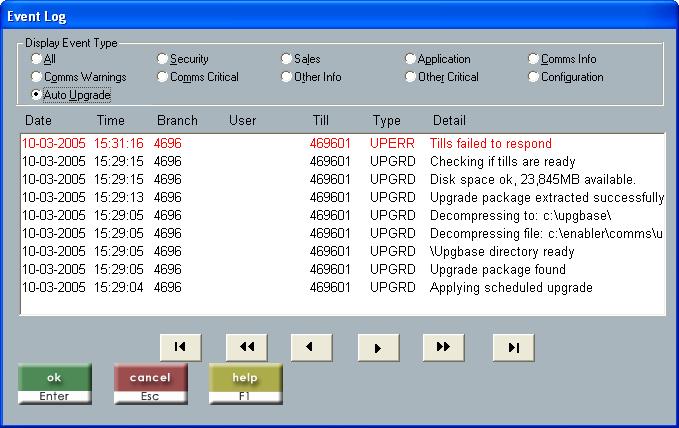This screenshot has width=679, height=428.
Task: Select 'Decompressing file: c:\enabler\comms' row
Action: pos(343,233)
